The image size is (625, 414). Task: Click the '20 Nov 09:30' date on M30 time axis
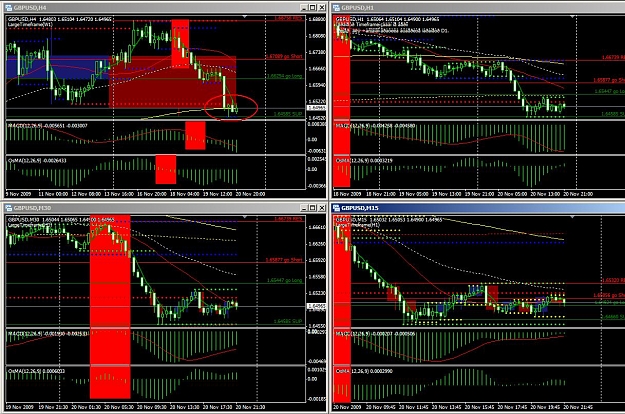151,407
